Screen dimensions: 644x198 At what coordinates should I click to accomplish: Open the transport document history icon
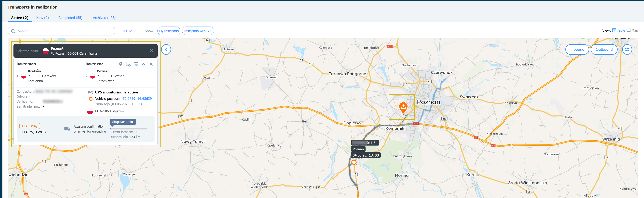point(128,64)
